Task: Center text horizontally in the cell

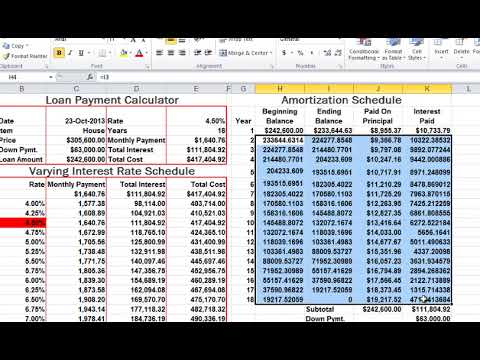Action: coord(171,53)
